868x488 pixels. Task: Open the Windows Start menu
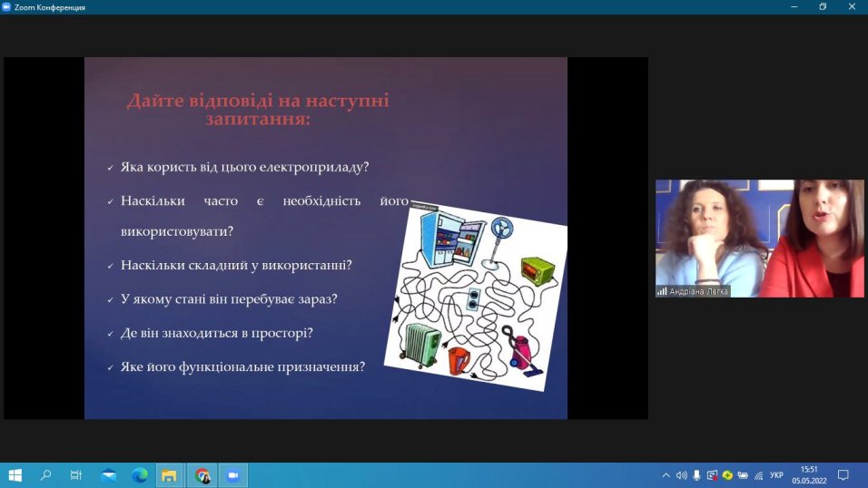pyautogui.click(x=15, y=474)
